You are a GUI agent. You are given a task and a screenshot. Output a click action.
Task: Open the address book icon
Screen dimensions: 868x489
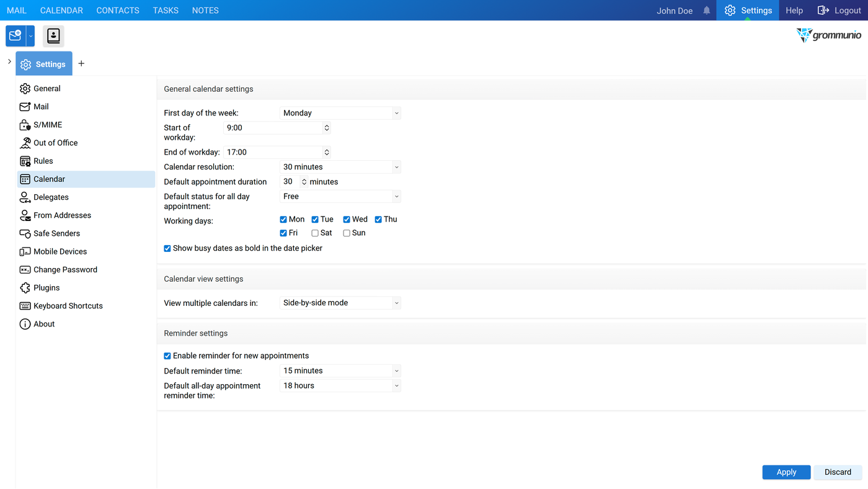[x=54, y=36]
